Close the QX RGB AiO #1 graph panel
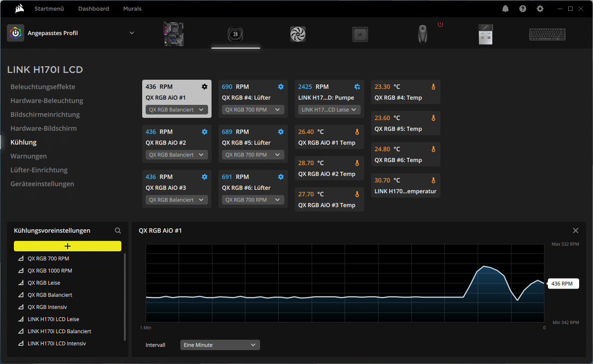 pos(576,231)
